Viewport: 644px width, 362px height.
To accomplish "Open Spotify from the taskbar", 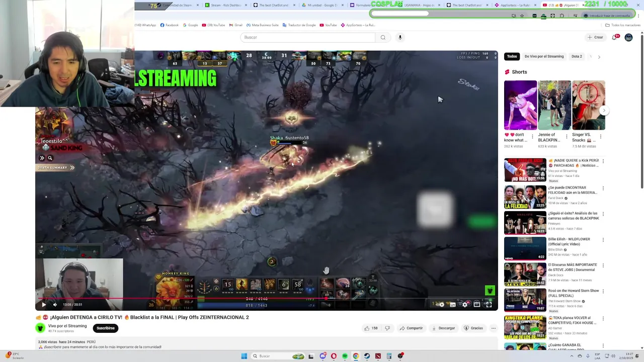I will (x=345, y=356).
